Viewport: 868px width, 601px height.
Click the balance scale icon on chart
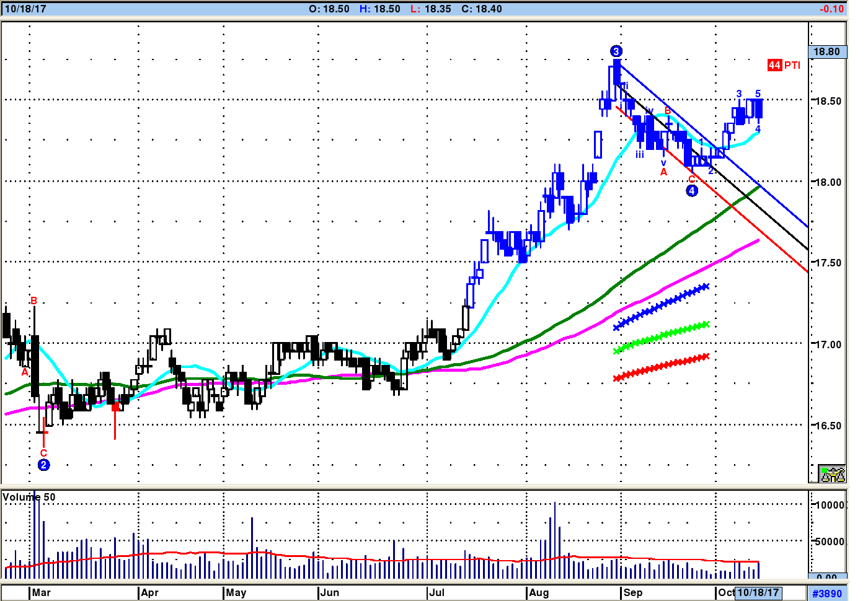(832, 474)
